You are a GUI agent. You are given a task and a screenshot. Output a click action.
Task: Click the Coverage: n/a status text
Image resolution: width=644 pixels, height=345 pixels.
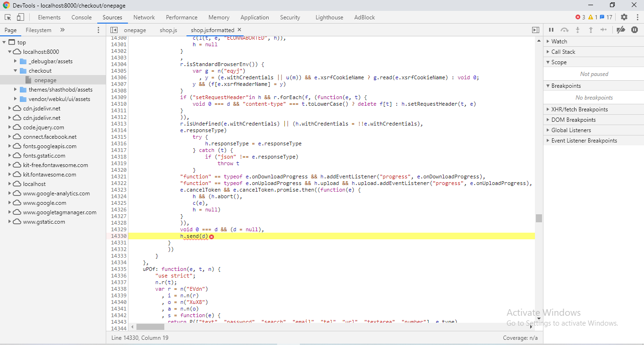point(520,338)
